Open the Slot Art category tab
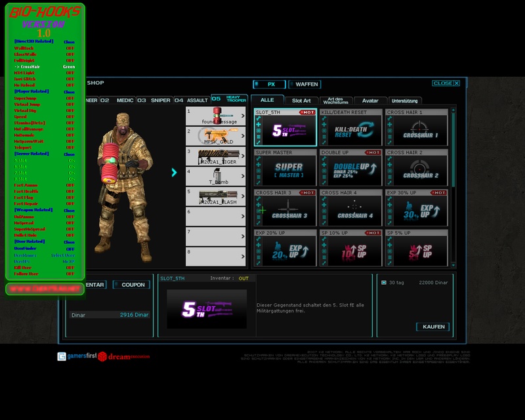The image size is (525, 420). [x=301, y=100]
